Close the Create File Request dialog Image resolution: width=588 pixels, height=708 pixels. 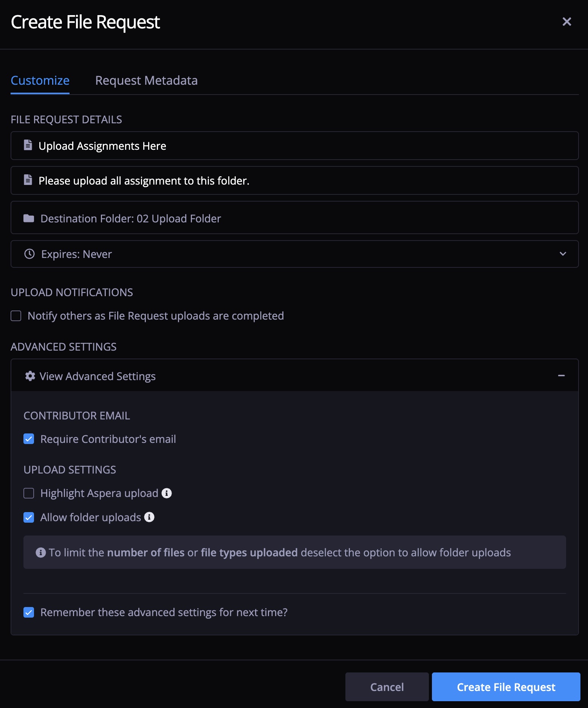click(566, 22)
